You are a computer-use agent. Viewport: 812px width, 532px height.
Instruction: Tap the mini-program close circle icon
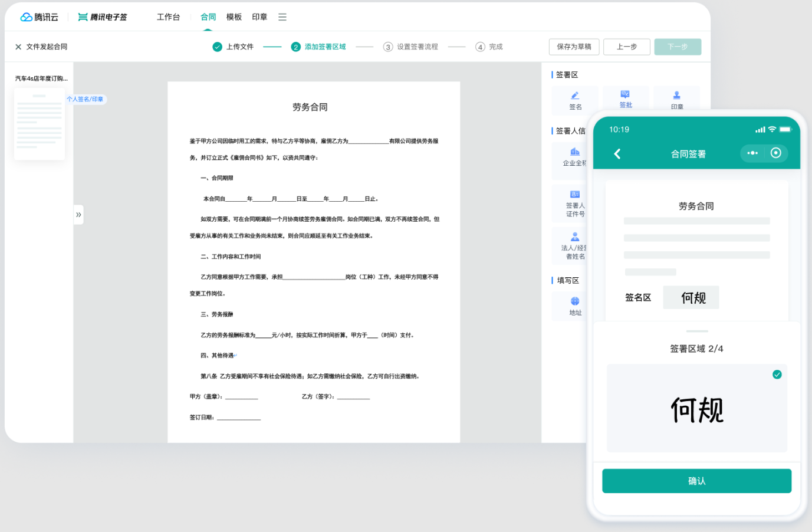(x=776, y=153)
